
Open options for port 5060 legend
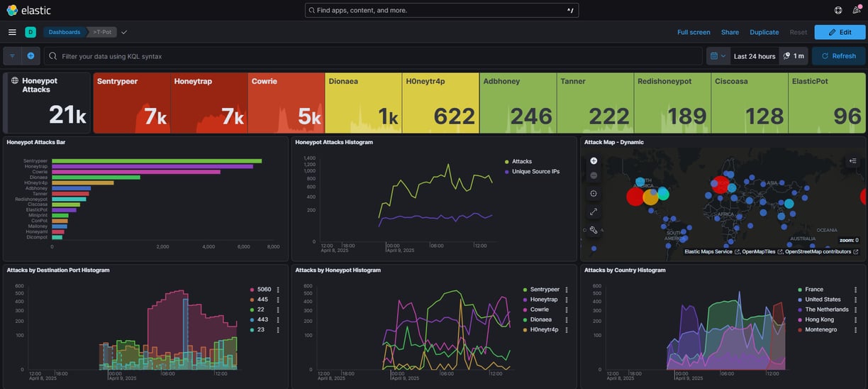(x=278, y=290)
